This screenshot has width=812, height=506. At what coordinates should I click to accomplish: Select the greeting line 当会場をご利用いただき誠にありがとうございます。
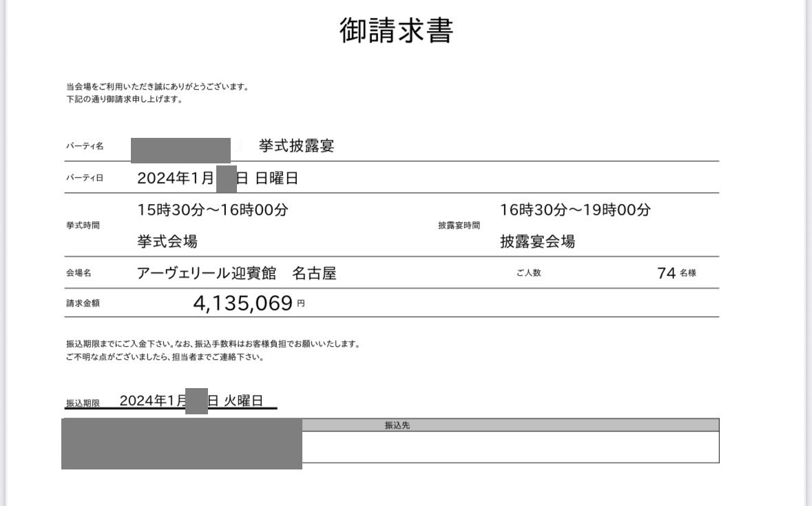point(158,87)
